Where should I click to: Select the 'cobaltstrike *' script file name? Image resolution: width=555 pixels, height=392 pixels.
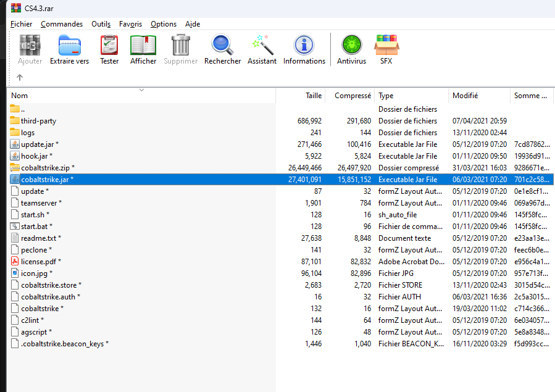42,309
